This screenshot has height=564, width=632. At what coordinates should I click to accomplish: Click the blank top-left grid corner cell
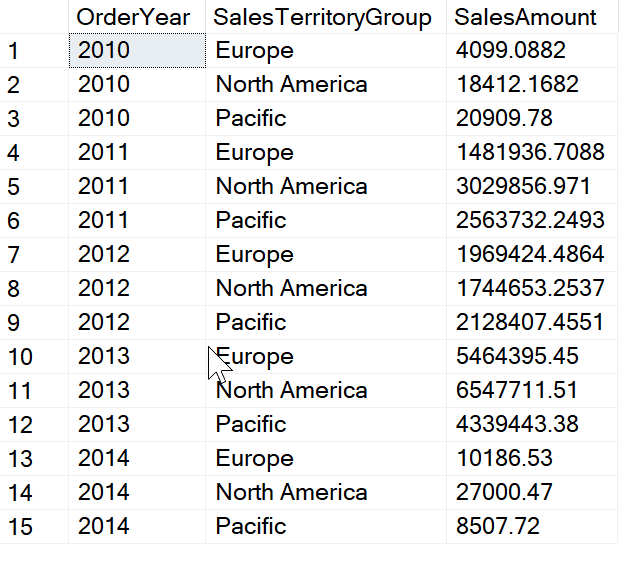click(x=34, y=17)
